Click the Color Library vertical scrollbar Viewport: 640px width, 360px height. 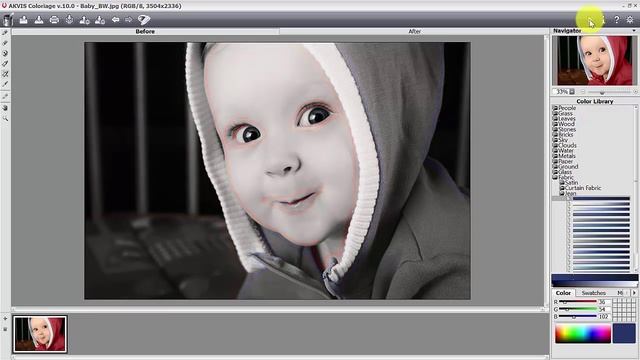pyautogui.click(x=636, y=188)
